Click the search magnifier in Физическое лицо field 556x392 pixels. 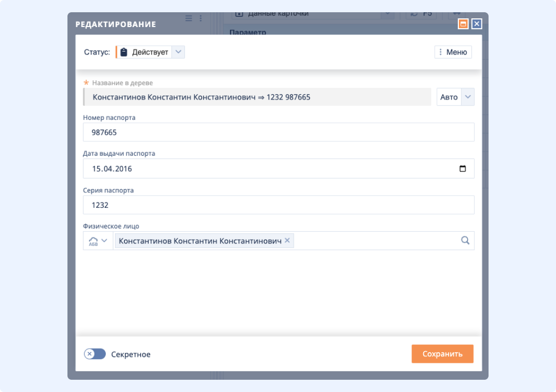[x=465, y=240]
